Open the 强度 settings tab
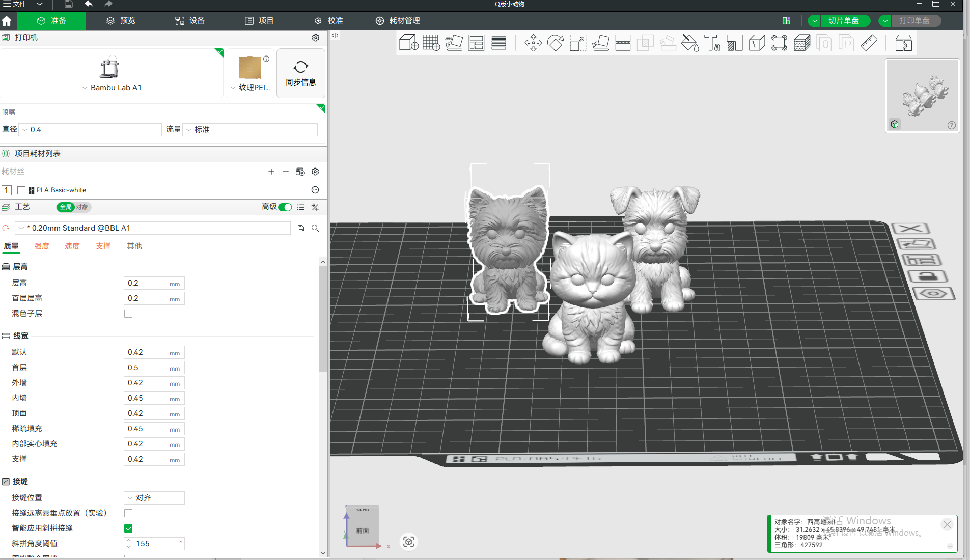 [42, 246]
